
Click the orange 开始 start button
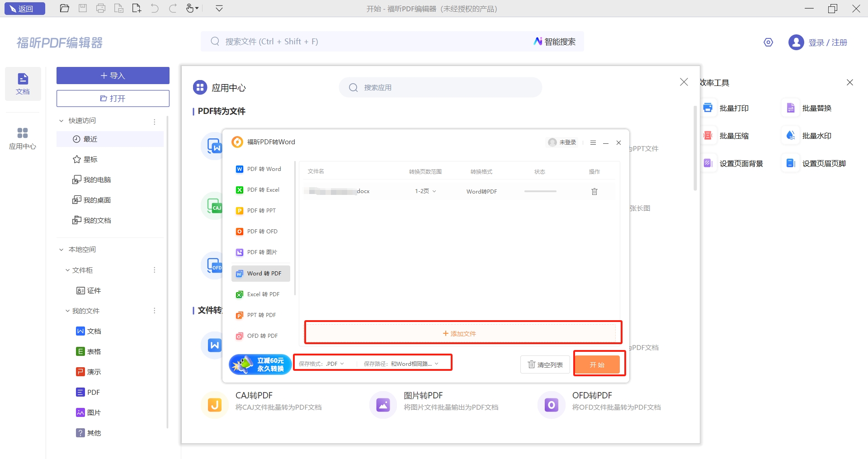(597, 364)
